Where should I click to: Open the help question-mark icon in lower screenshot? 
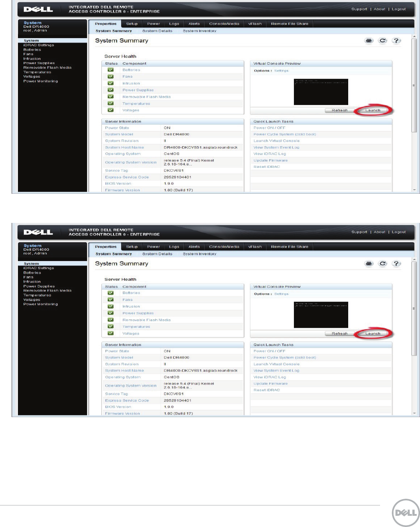397,264
